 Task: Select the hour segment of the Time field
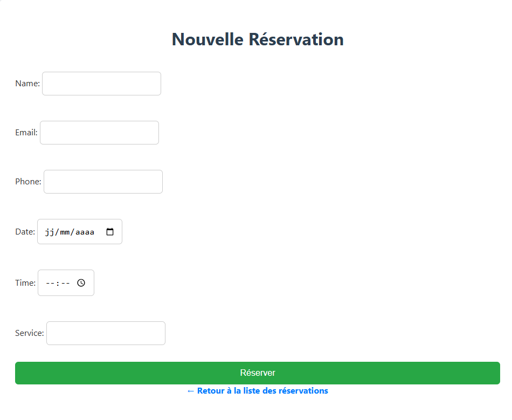[x=50, y=283]
